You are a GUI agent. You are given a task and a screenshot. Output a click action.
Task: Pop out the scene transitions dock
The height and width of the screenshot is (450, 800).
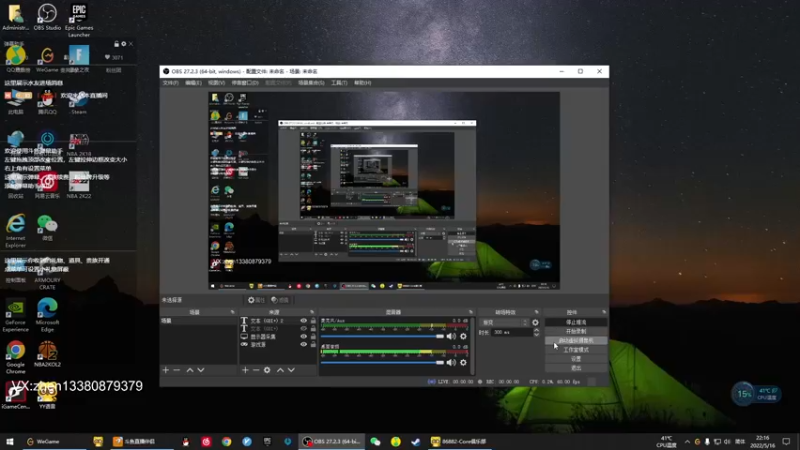(x=536, y=312)
